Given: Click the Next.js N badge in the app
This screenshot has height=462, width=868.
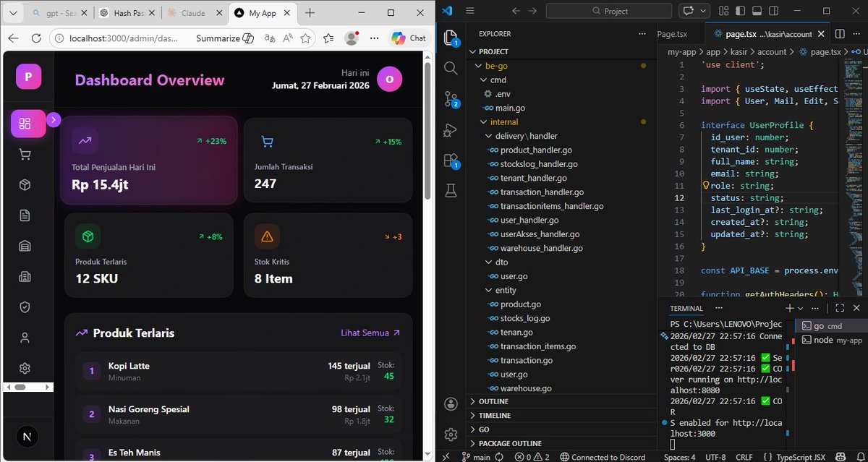Looking at the screenshot, I should (27, 437).
